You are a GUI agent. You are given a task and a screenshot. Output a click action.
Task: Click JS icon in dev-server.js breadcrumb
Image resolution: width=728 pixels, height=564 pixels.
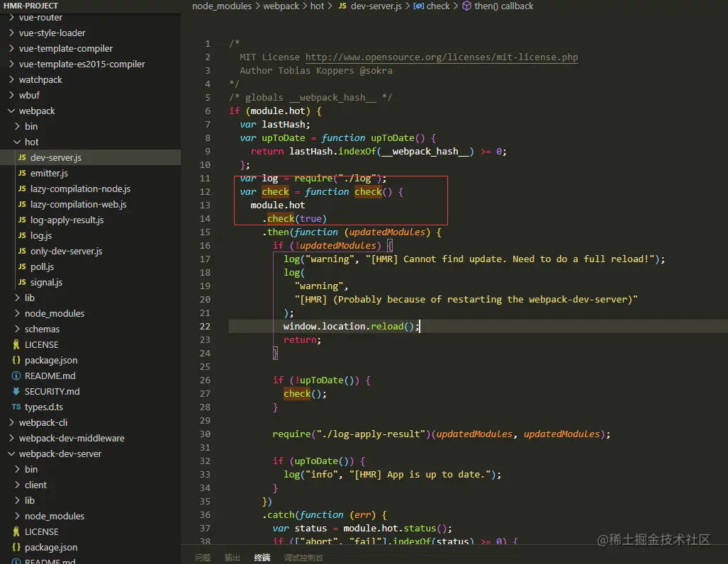342,6
